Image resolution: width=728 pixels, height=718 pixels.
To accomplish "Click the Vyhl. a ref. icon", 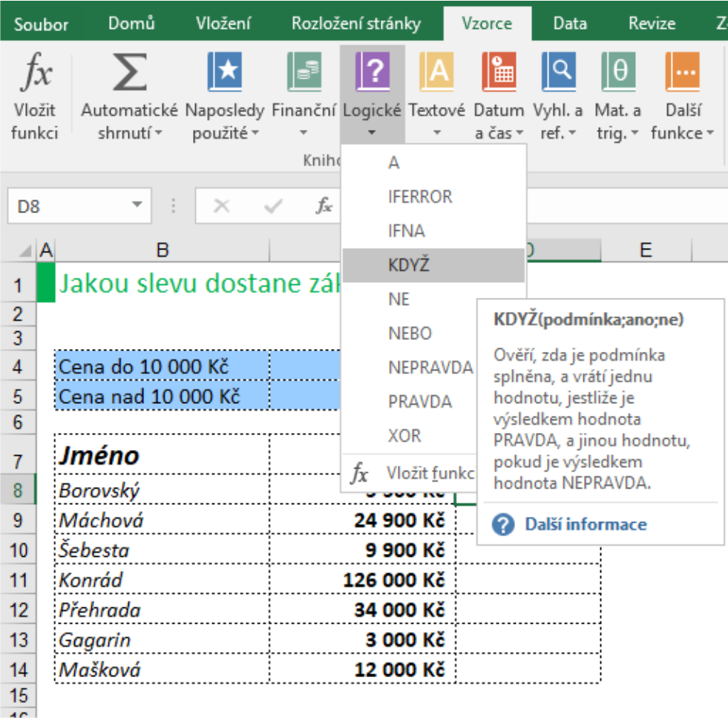I will coord(558,72).
